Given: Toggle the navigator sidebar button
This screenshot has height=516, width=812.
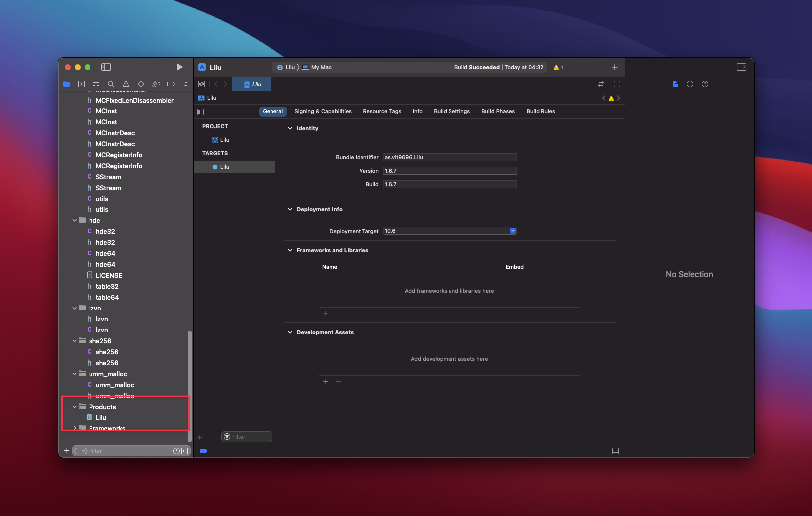Looking at the screenshot, I should [x=106, y=67].
